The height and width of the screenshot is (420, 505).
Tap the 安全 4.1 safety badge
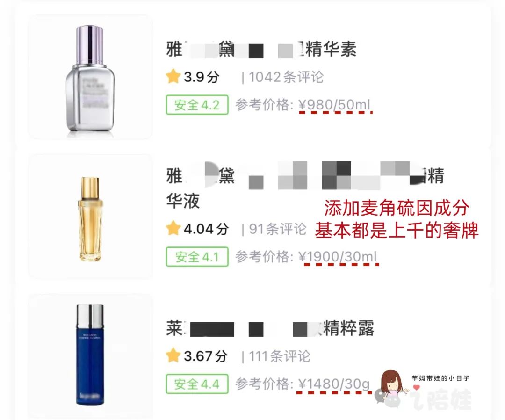point(197,257)
